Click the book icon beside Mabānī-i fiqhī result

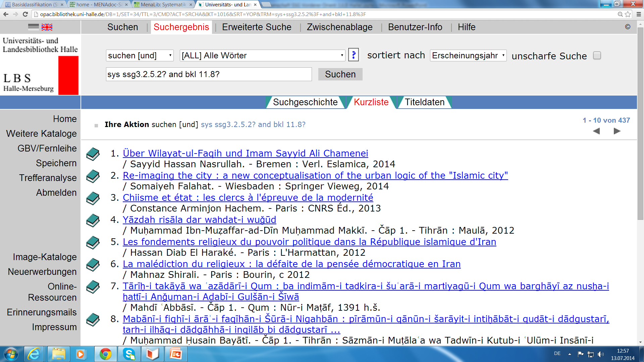[93, 320]
